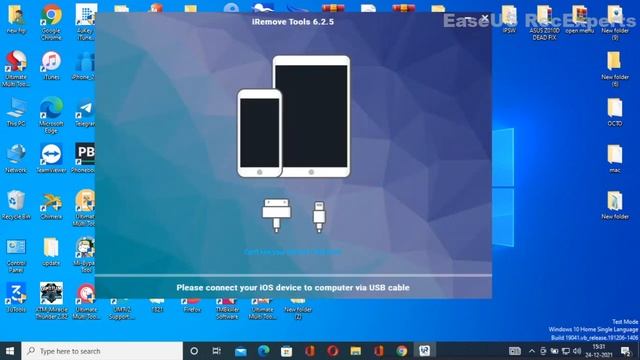Open the notification center icon
Viewport: 640px width, 360px height.
point(626,351)
